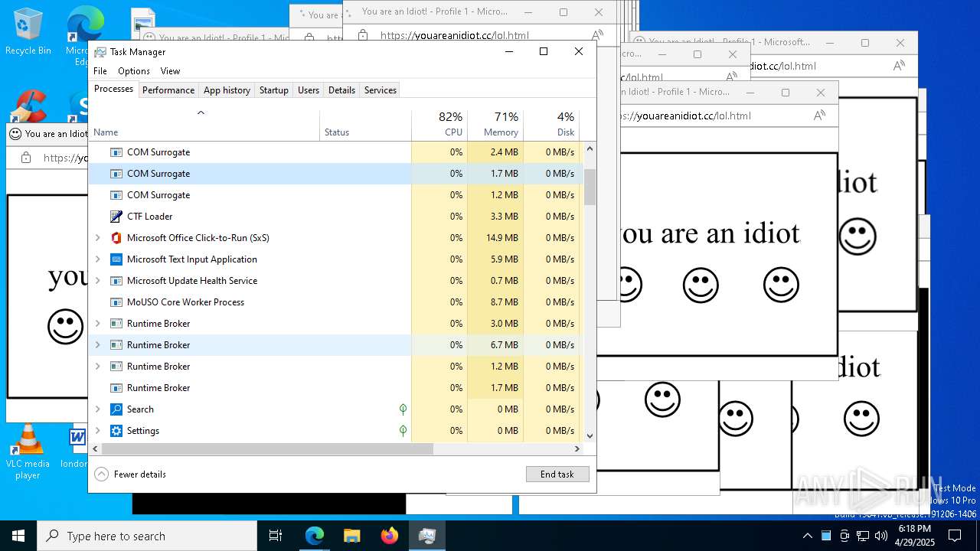Expand the Runtime Broker row using 1.2 MB

point(97,367)
